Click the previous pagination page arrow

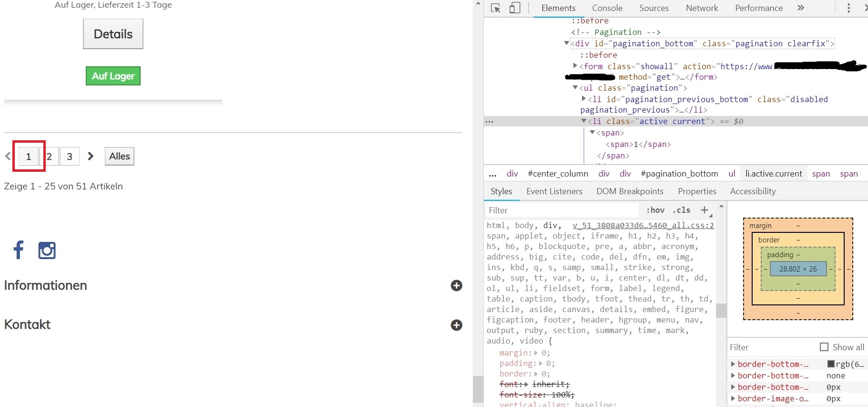click(x=8, y=156)
